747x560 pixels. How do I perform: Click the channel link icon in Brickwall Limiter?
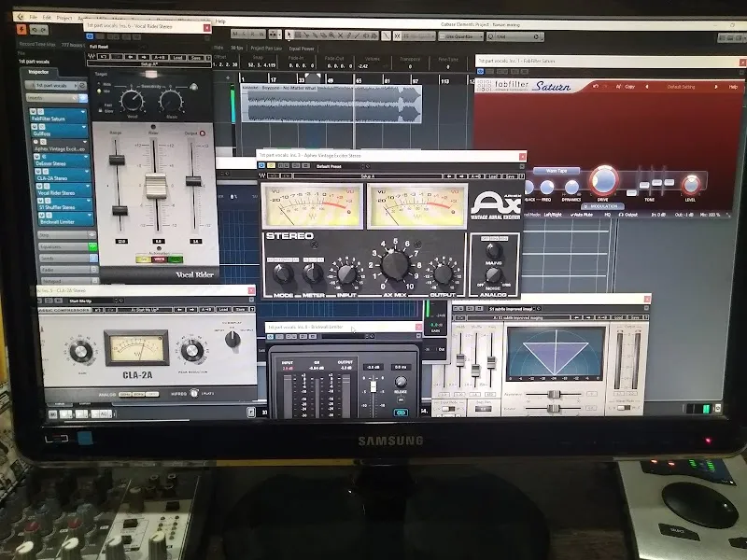pos(401,413)
